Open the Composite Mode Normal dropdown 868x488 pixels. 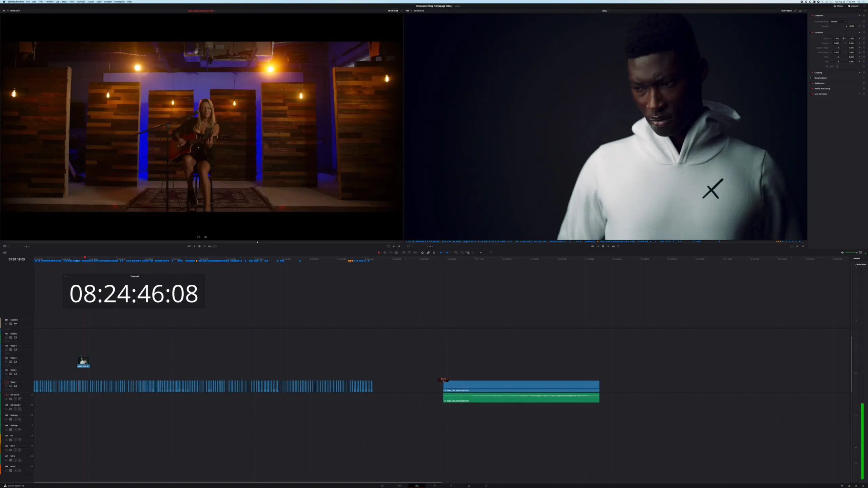coord(839,22)
